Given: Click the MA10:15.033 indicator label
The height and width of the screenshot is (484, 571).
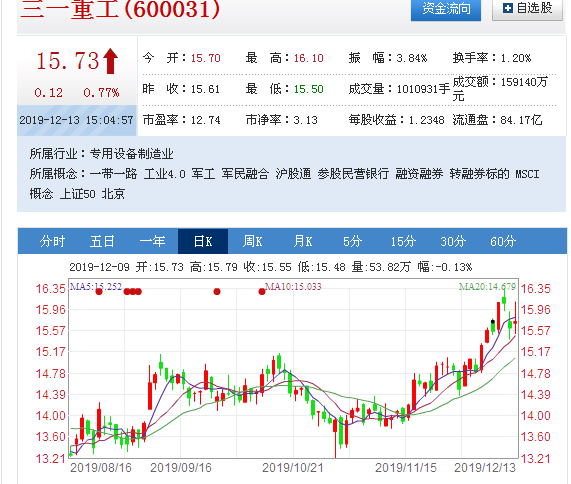Looking at the screenshot, I should [x=293, y=287].
